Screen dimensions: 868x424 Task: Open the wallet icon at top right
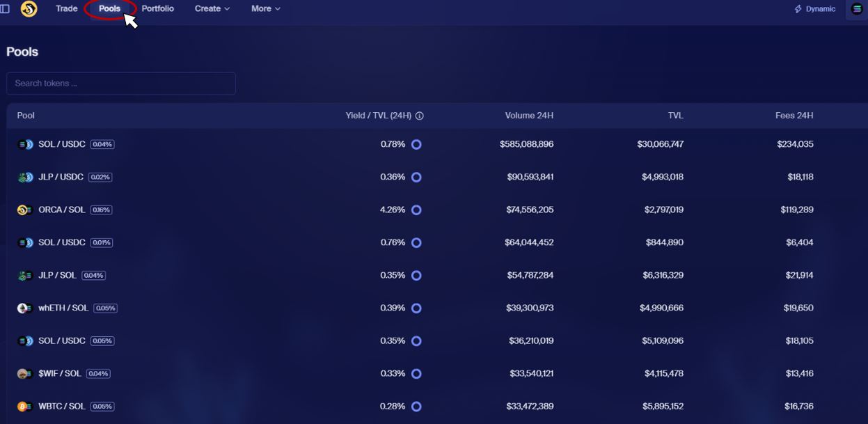pyautogui.click(x=857, y=9)
